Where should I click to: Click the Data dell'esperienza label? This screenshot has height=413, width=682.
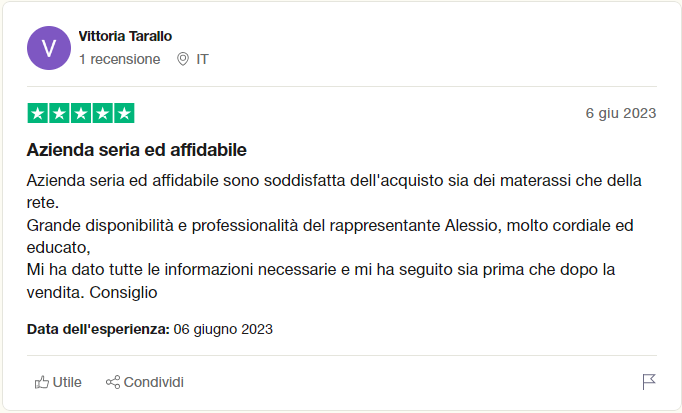pyautogui.click(x=98, y=329)
